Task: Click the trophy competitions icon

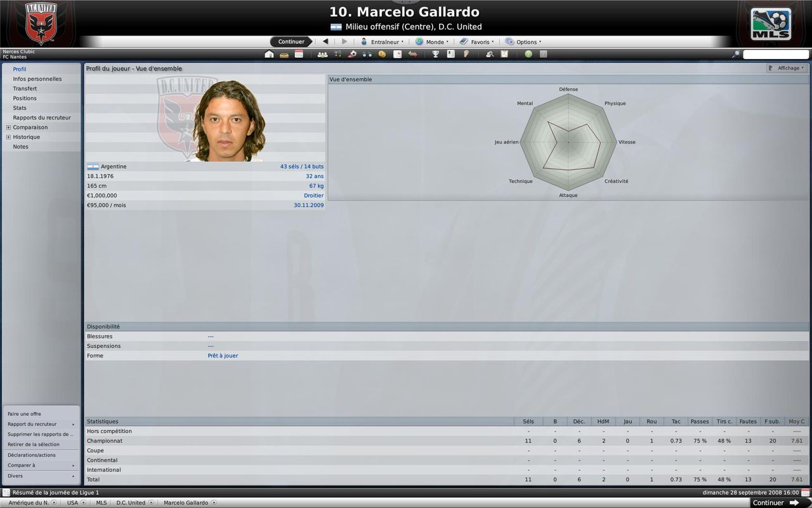Action: [x=435, y=55]
